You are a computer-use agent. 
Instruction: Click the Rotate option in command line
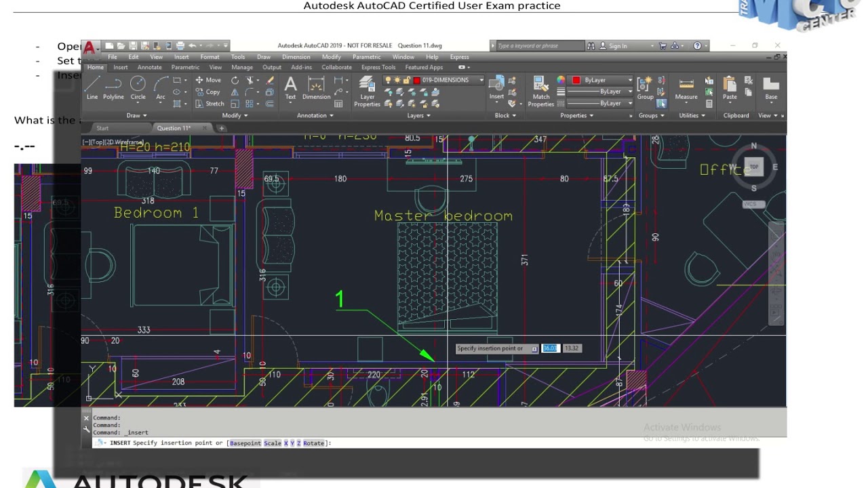[313, 443]
